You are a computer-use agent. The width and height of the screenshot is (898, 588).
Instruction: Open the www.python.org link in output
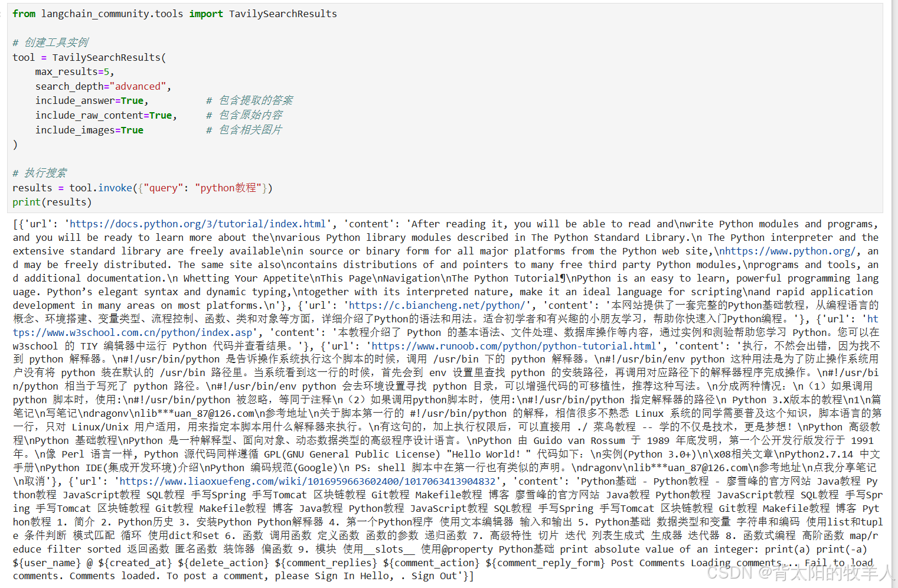click(x=786, y=251)
